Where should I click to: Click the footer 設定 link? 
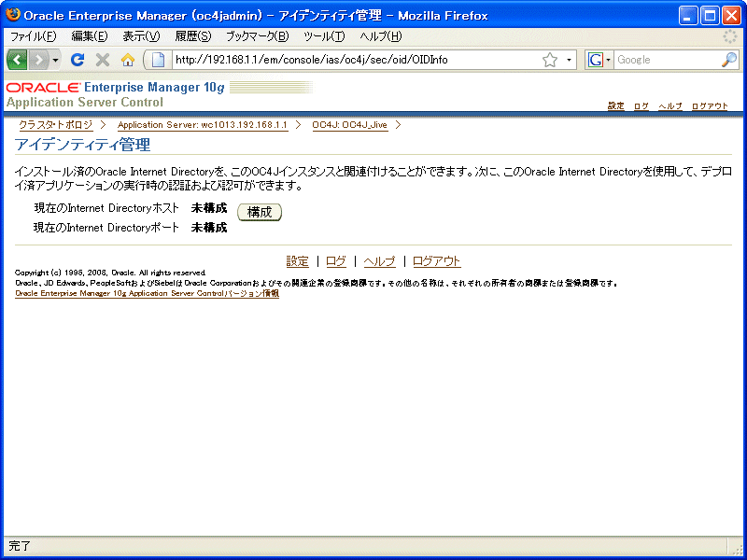pos(297,261)
